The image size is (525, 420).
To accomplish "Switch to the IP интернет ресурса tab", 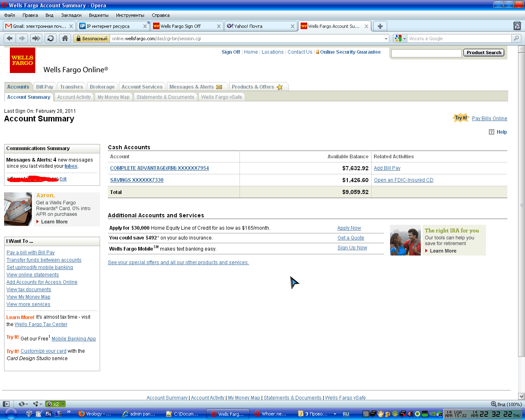I will pos(113,26).
